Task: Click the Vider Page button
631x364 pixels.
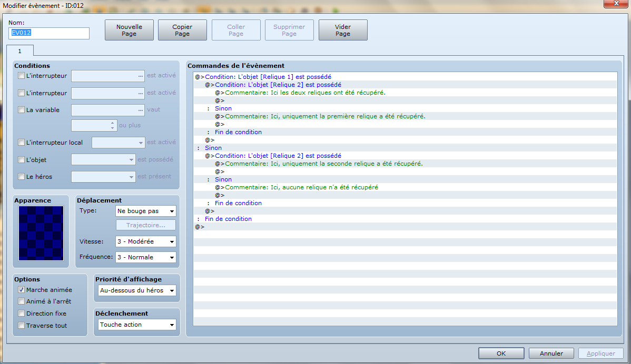Action: [x=343, y=30]
